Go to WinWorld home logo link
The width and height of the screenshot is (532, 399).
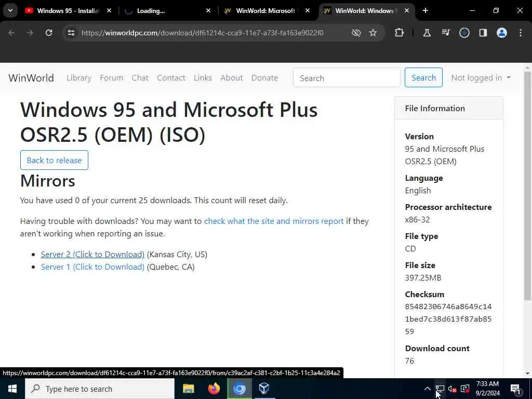pyautogui.click(x=31, y=78)
